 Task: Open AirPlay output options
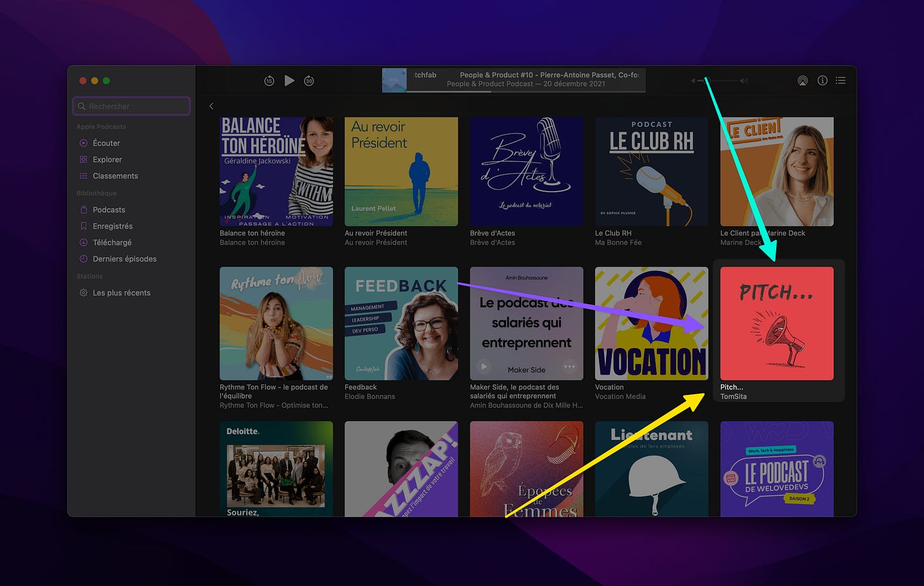[x=803, y=81]
